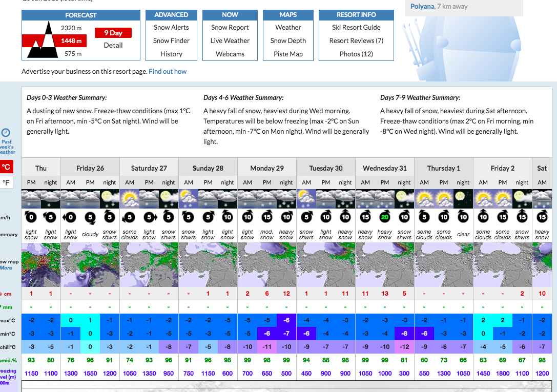The height and width of the screenshot is (392, 557).
Task: Click the 60 humidity value on Thursday 1 AM
Action: coord(424,360)
